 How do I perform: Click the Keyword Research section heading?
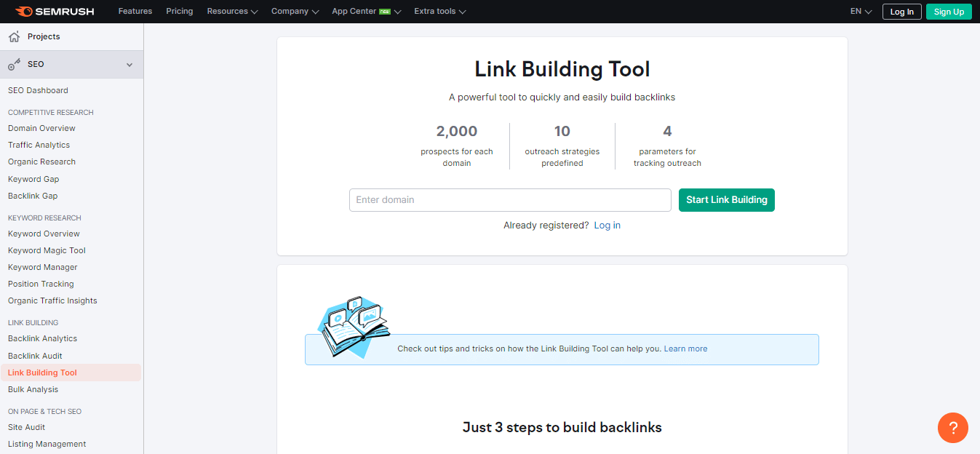click(44, 218)
